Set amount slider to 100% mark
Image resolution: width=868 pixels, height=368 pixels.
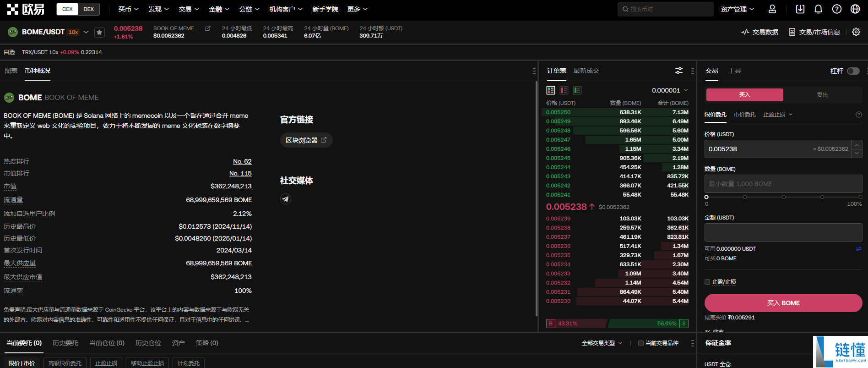pos(861,197)
